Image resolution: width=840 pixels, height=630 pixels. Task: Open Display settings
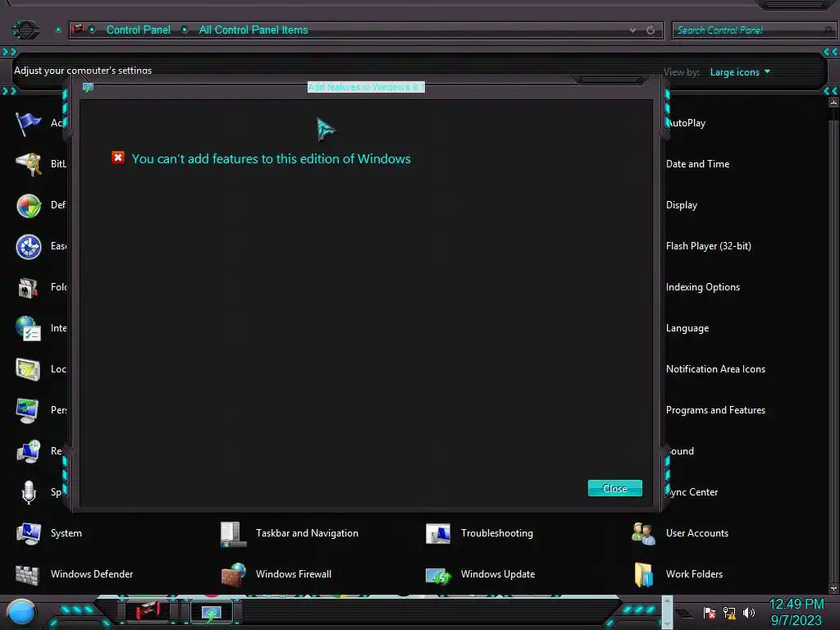tap(682, 205)
